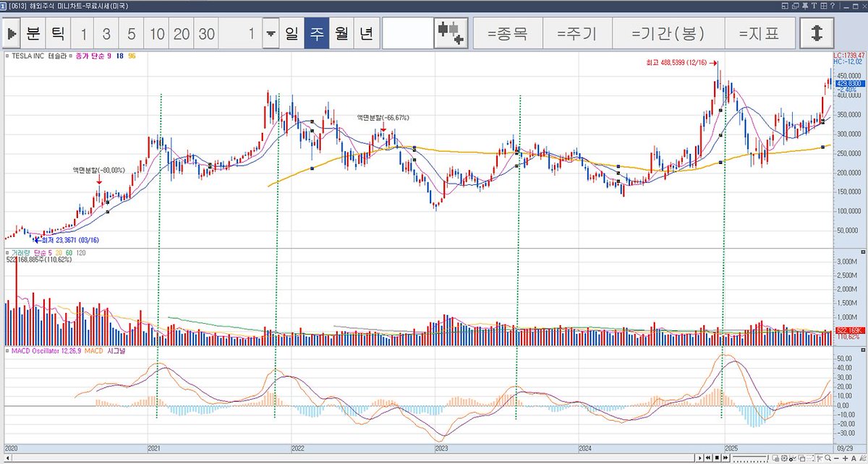This screenshot has height=464, width=868.
Task: Open the =지표 menu
Action: tap(760, 33)
